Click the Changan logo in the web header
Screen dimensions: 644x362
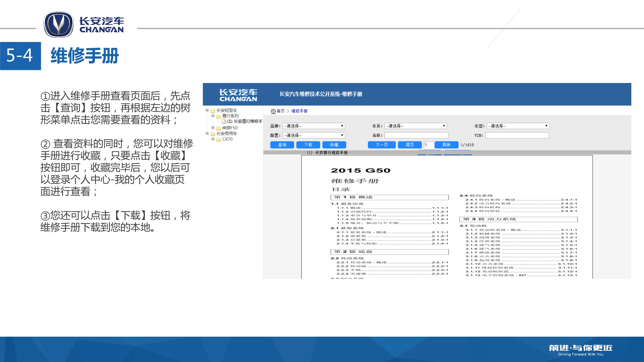coord(238,95)
